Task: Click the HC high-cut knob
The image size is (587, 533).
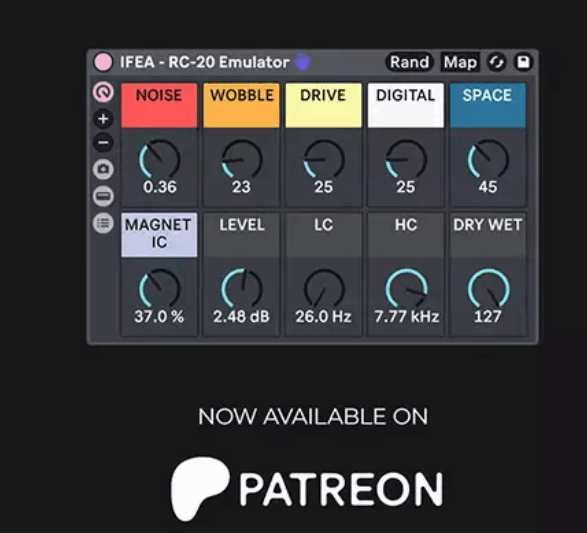Action: point(406,288)
